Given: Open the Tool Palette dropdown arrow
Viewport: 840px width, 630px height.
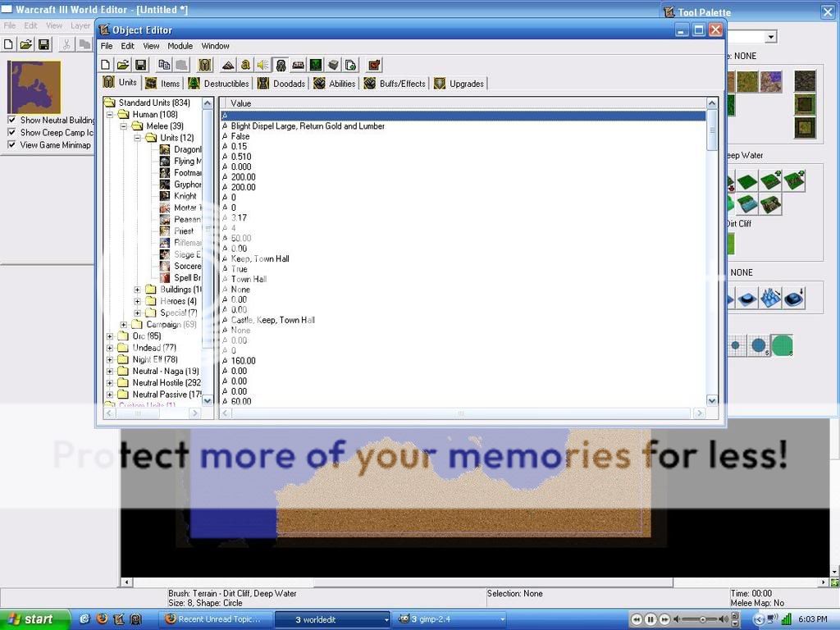Looking at the screenshot, I should pos(771,37).
